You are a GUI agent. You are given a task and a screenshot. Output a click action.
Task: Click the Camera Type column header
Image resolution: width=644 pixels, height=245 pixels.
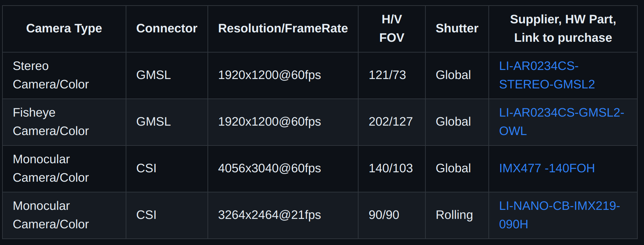coord(64,29)
